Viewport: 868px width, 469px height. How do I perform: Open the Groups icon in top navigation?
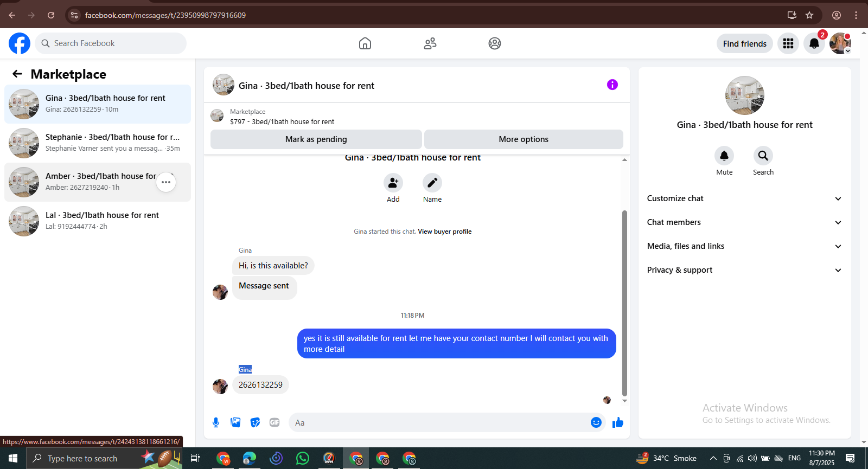(495, 43)
